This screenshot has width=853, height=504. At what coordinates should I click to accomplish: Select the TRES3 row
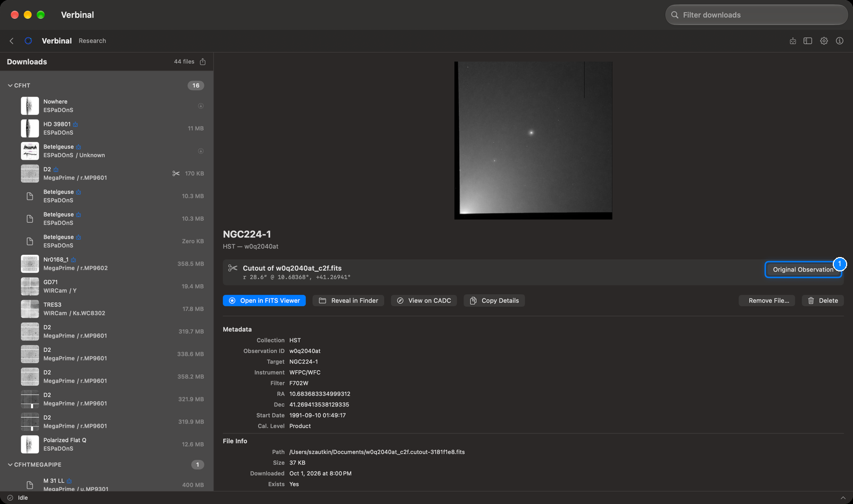(106, 309)
